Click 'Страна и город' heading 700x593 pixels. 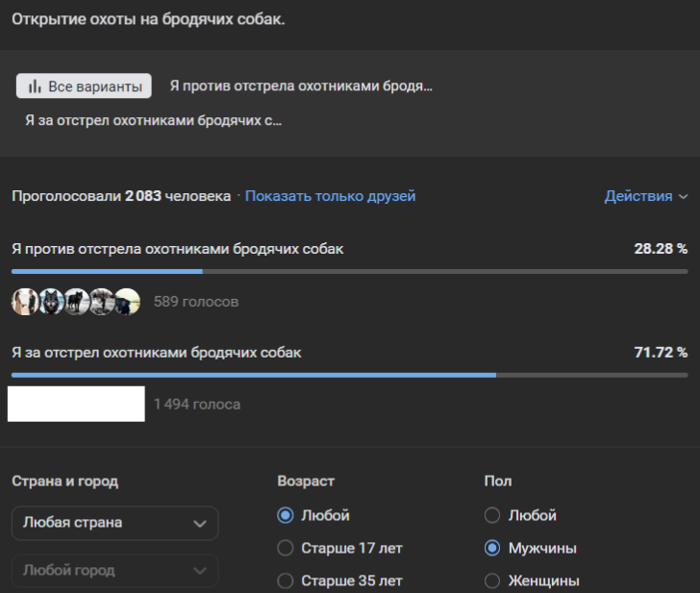pyautogui.click(x=64, y=481)
